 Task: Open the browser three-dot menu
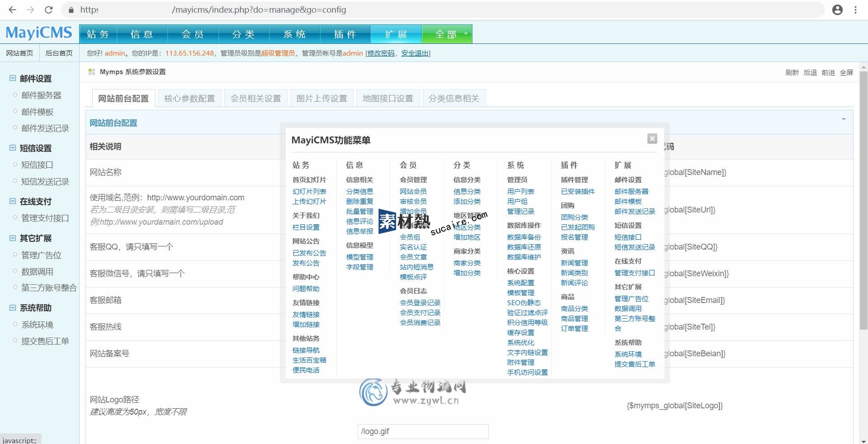855,9
